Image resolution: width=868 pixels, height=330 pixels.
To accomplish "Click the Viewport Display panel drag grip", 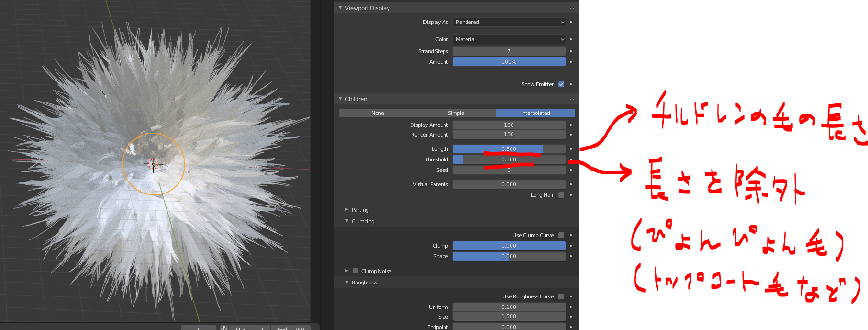I will (x=572, y=8).
